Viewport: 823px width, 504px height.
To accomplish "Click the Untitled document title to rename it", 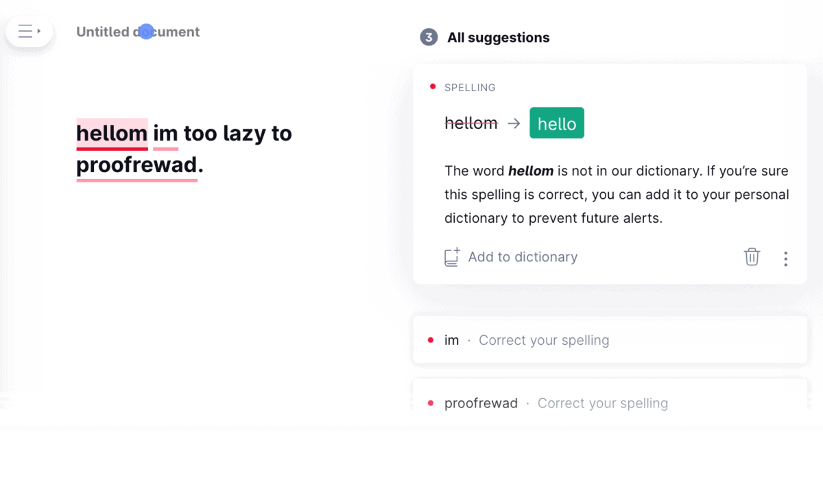I will 137,31.
